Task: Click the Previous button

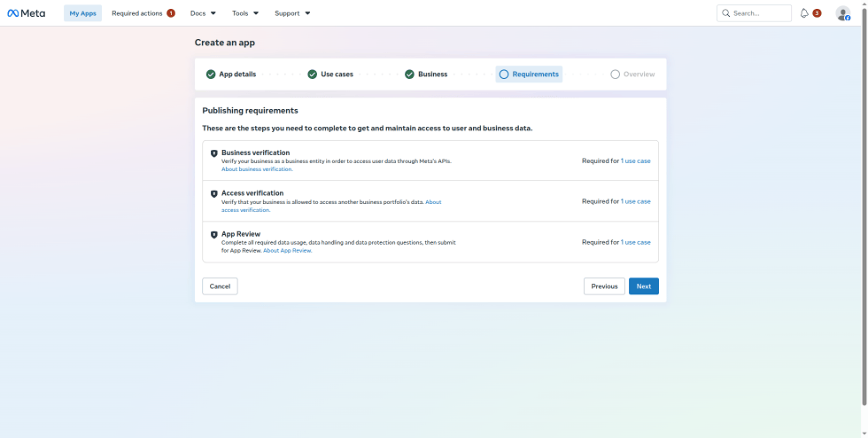Action: [x=604, y=286]
